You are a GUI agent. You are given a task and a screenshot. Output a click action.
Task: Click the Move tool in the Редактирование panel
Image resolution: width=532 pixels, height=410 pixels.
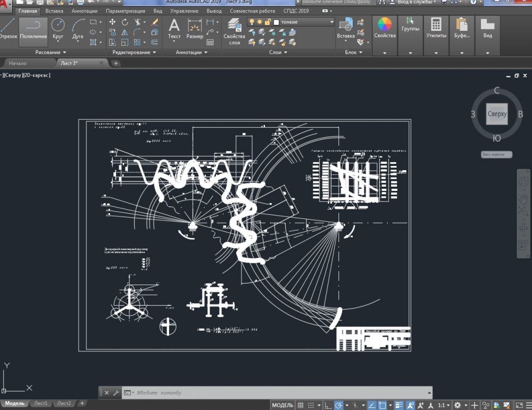coord(112,22)
